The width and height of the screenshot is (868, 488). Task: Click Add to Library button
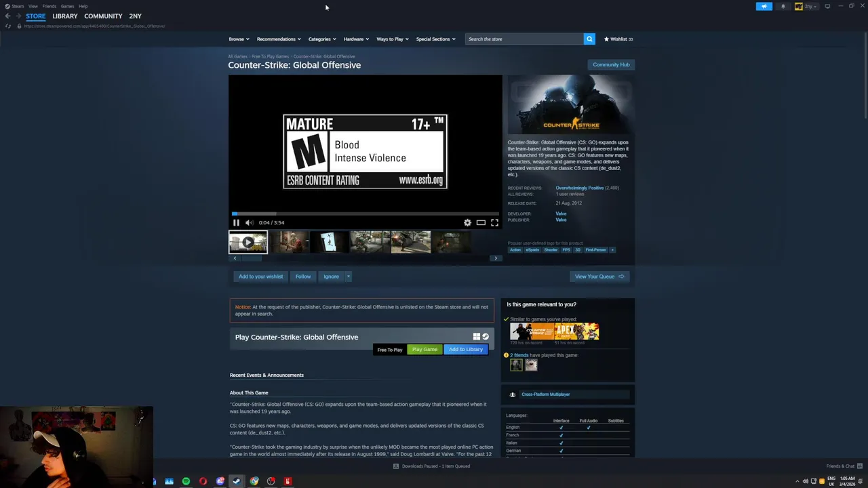466,350
